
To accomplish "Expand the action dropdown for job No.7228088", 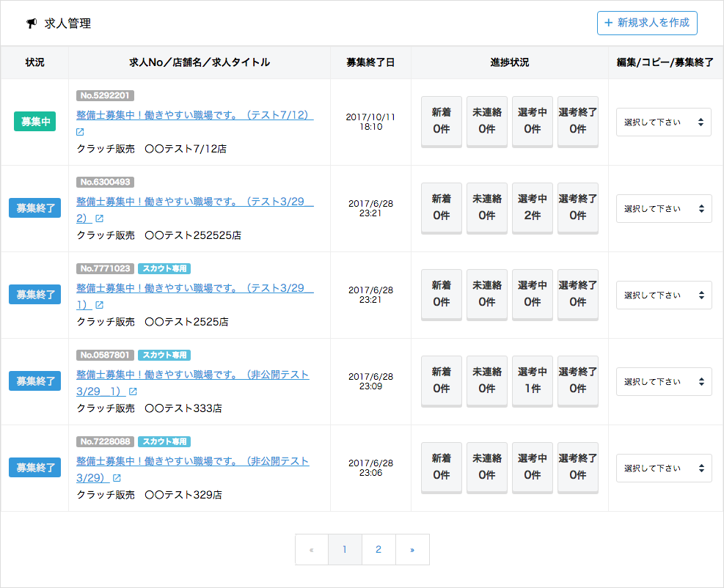I will 663,468.
